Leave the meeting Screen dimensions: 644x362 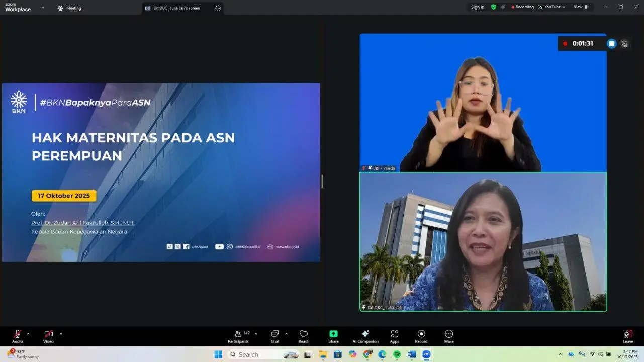pos(627,336)
